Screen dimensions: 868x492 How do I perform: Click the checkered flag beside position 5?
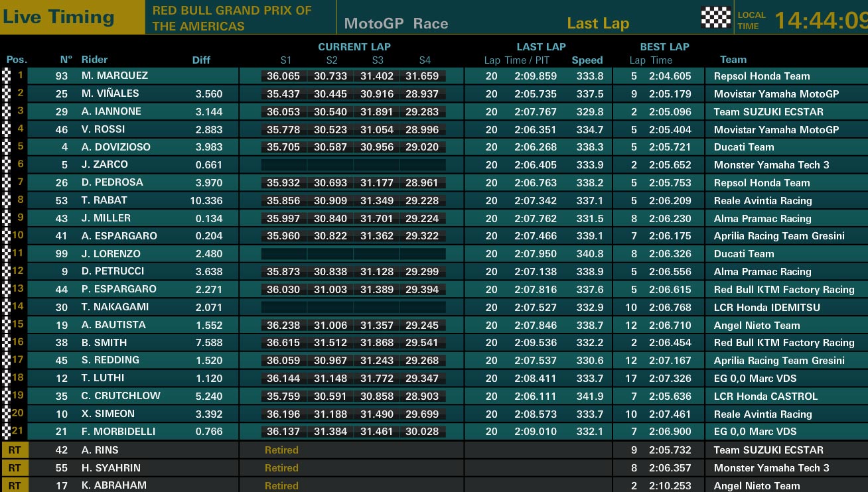[x=7, y=147]
